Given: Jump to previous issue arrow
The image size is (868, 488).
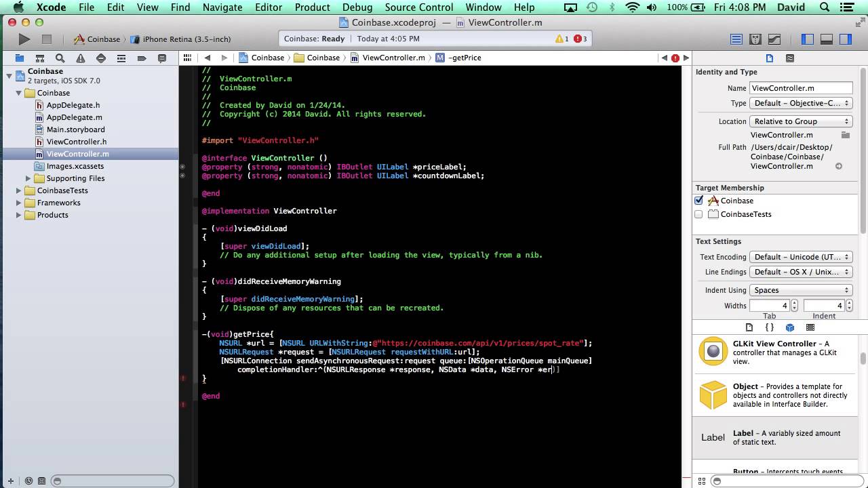Looking at the screenshot, I should click(x=664, y=58).
